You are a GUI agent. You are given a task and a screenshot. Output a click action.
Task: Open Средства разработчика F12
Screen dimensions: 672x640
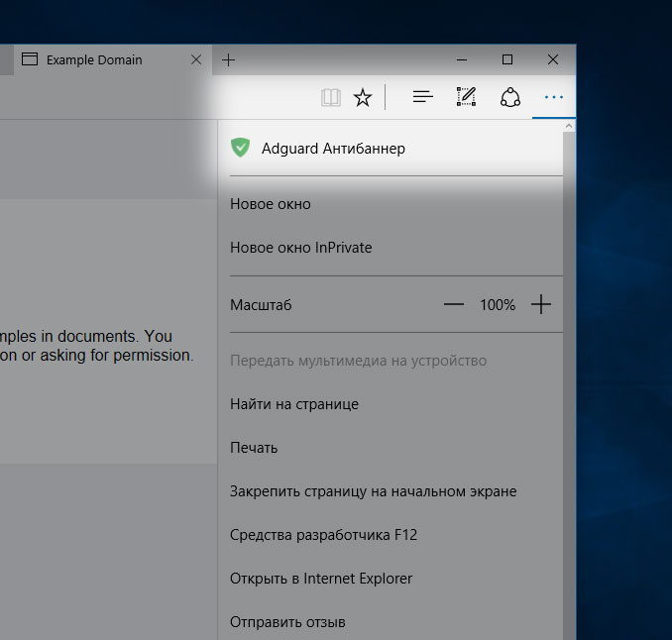click(390, 535)
